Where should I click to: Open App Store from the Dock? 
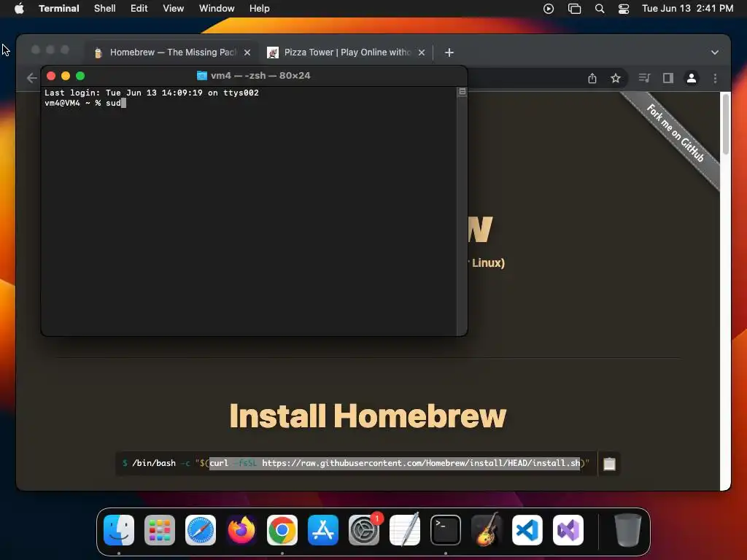[323, 530]
